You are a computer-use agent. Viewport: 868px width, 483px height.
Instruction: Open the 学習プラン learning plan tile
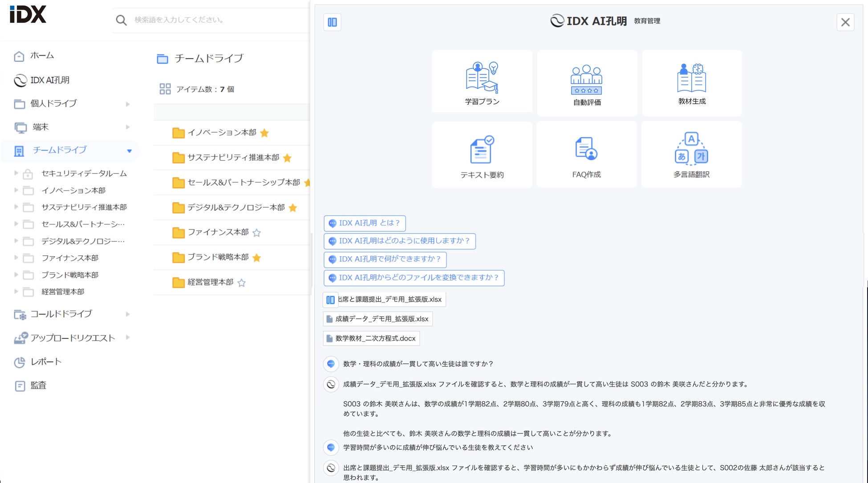pos(482,82)
